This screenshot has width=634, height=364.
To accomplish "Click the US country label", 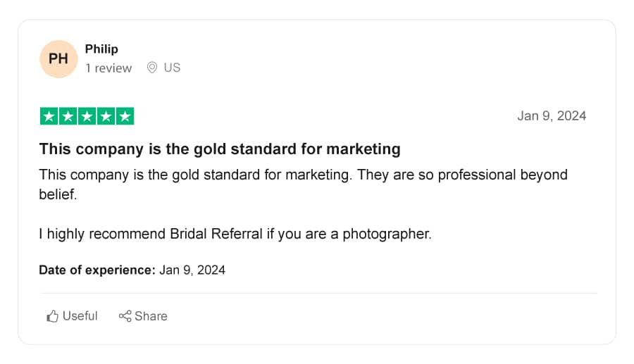I will coord(172,68).
